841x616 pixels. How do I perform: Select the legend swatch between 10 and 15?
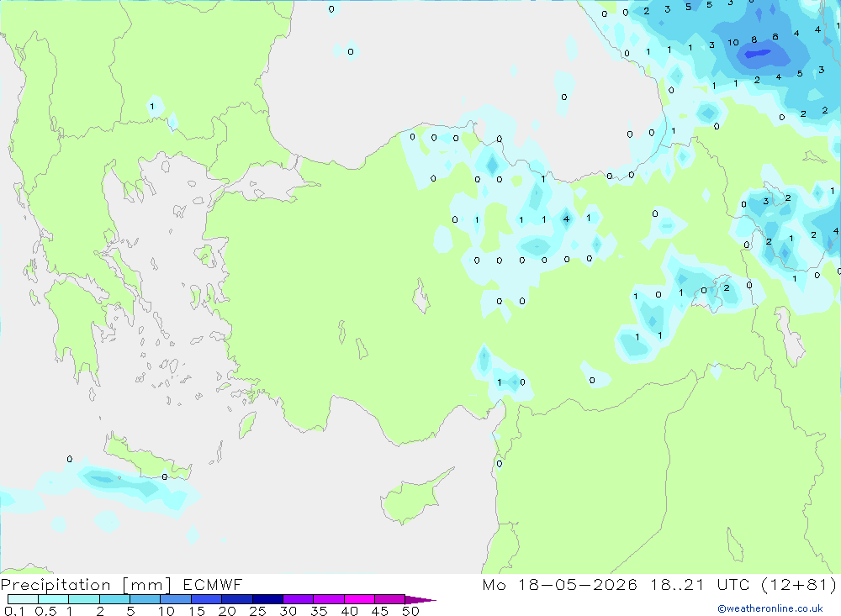point(176,599)
